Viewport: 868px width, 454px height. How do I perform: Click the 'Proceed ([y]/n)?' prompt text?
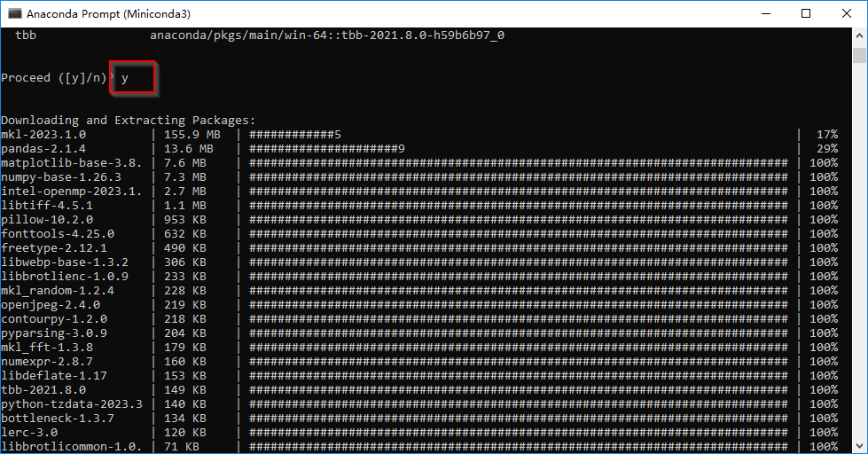55,78
